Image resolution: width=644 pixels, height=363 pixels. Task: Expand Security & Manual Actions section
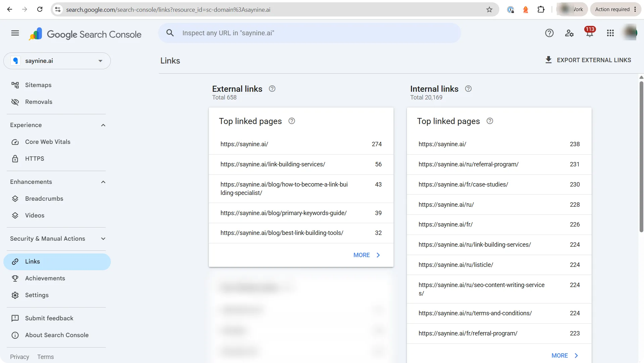pos(103,239)
